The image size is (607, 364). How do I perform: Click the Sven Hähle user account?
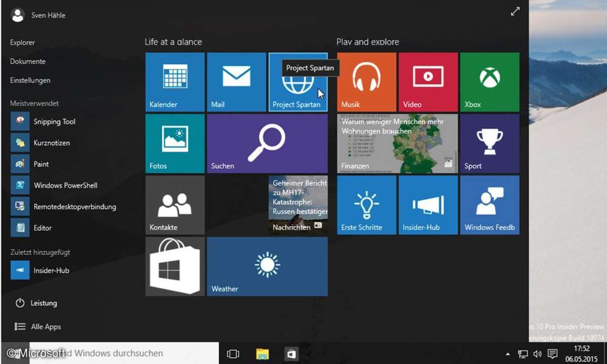click(38, 15)
